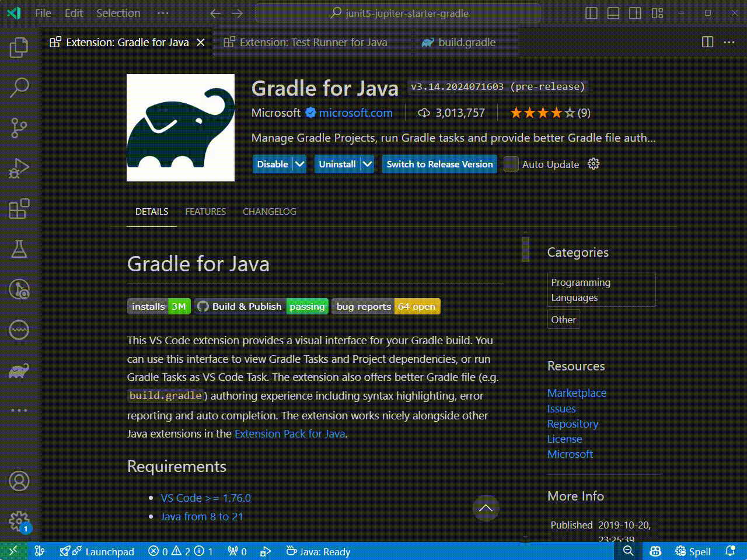Viewport: 747px width, 560px height.
Task: Open the Gradle elephant panel in sidebar
Action: [x=19, y=371]
